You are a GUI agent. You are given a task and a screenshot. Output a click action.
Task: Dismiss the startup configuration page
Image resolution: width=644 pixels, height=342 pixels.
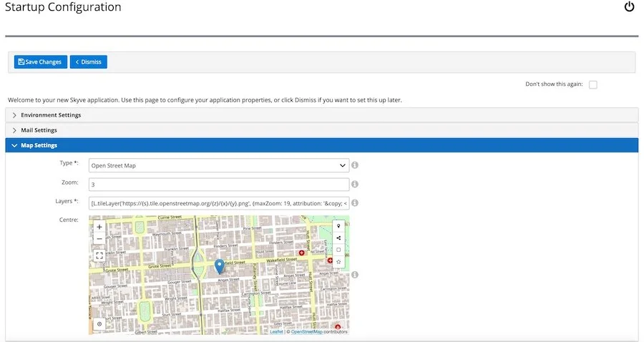[88, 62]
